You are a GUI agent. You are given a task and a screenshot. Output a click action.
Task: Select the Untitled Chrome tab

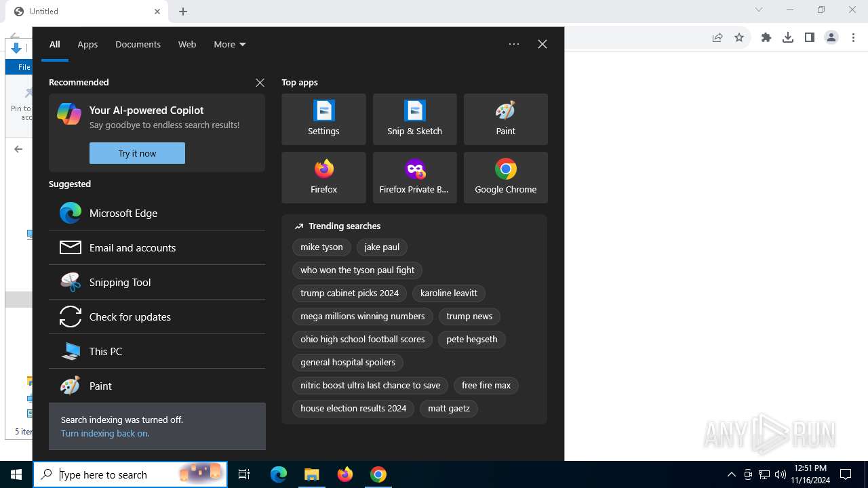pos(87,12)
